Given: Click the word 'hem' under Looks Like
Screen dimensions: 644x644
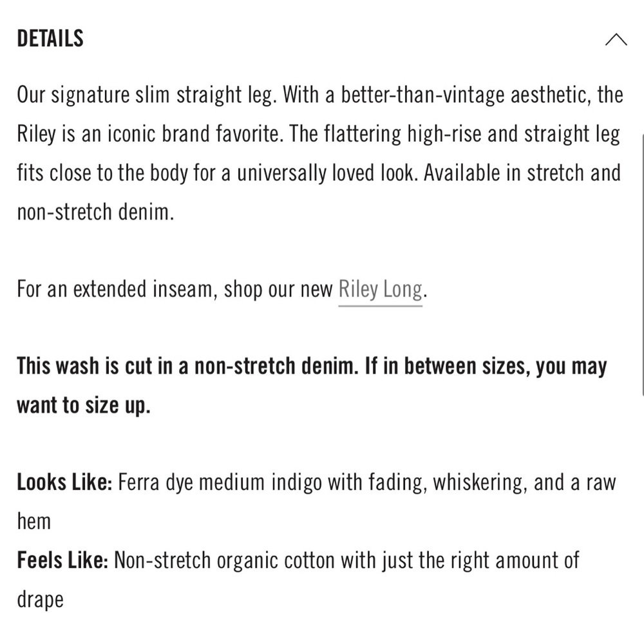Looking at the screenshot, I should point(34,521).
